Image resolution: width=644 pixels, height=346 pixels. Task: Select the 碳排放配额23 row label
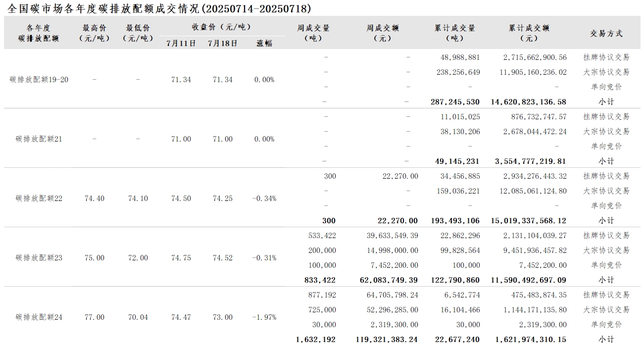tap(39, 258)
